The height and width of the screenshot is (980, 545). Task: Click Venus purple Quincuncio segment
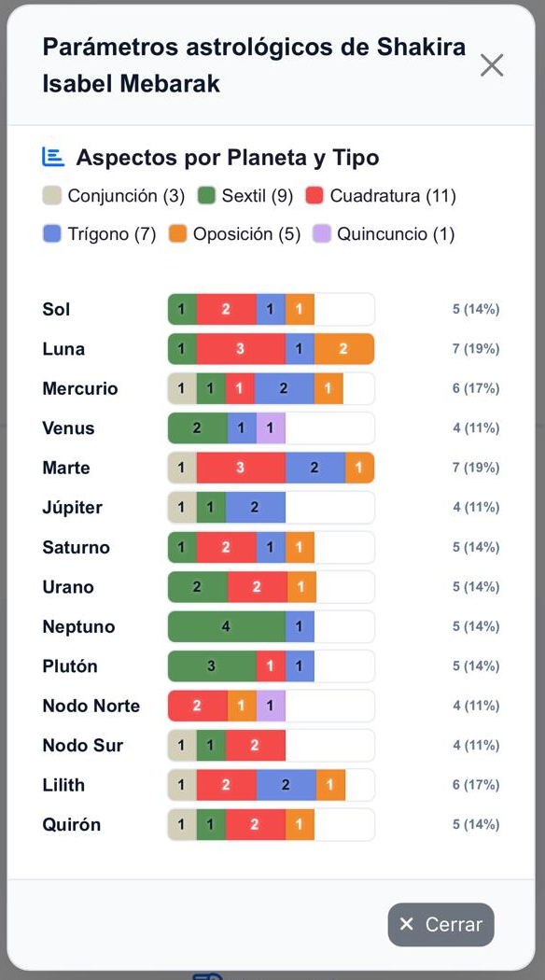pos(271,428)
